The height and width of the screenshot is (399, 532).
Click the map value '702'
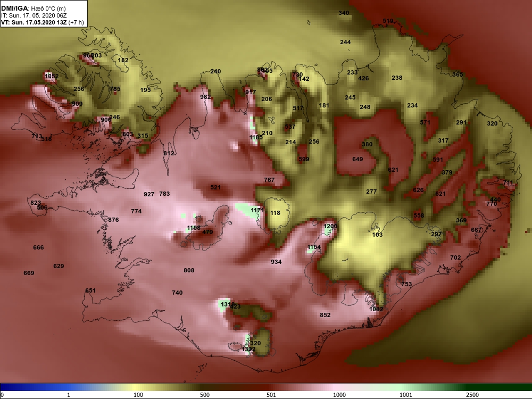tap(456, 258)
